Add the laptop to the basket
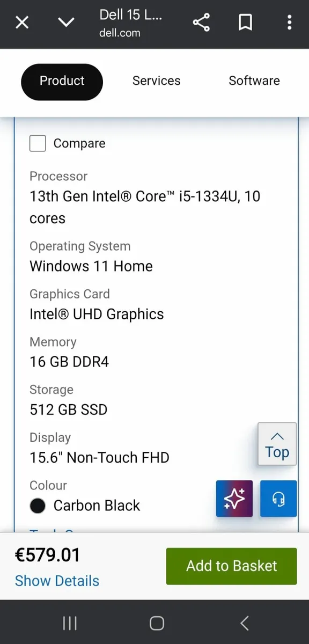This screenshot has width=309, height=644. point(231,566)
